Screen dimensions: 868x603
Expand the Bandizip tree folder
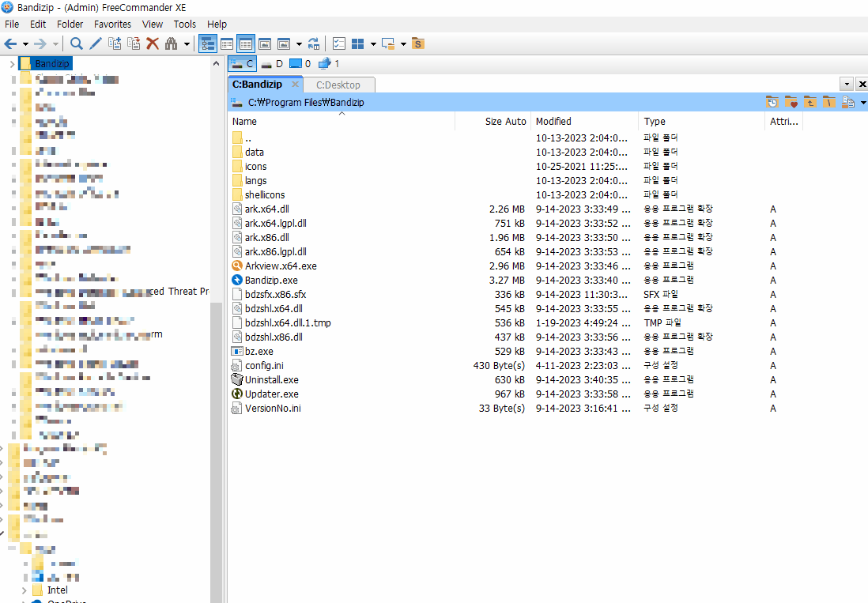[12, 63]
